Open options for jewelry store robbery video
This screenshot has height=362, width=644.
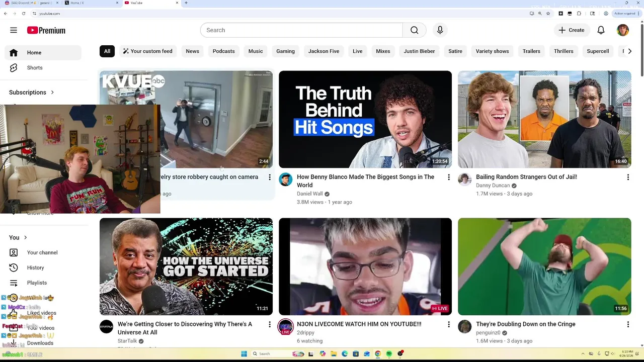coord(270,177)
